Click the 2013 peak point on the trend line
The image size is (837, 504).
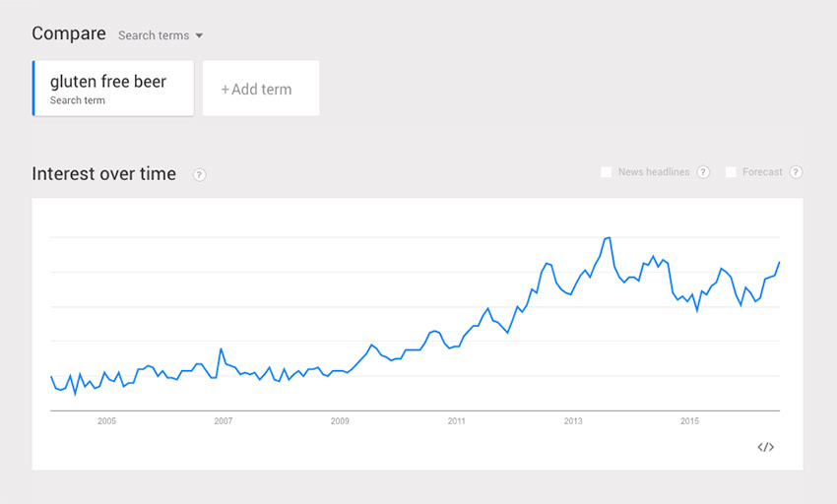tap(608, 237)
